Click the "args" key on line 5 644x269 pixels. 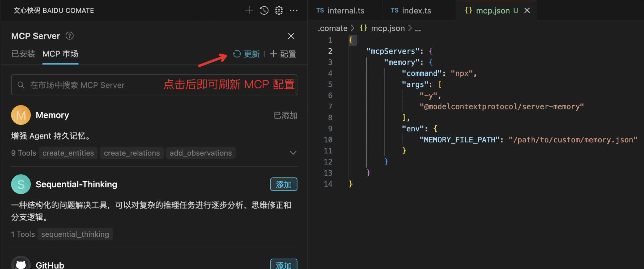click(415, 84)
